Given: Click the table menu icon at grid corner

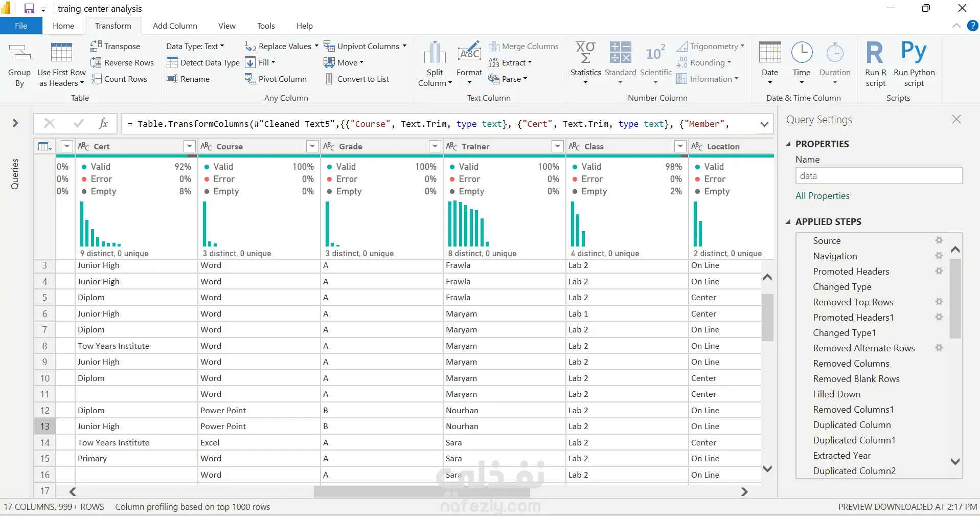Looking at the screenshot, I should coord(45,146).
